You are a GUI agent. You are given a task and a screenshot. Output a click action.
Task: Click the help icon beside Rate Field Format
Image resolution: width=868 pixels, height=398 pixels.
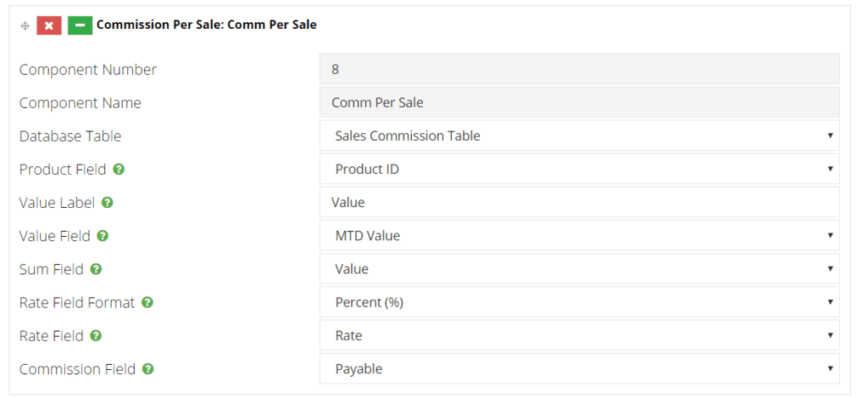click(147, 302)
